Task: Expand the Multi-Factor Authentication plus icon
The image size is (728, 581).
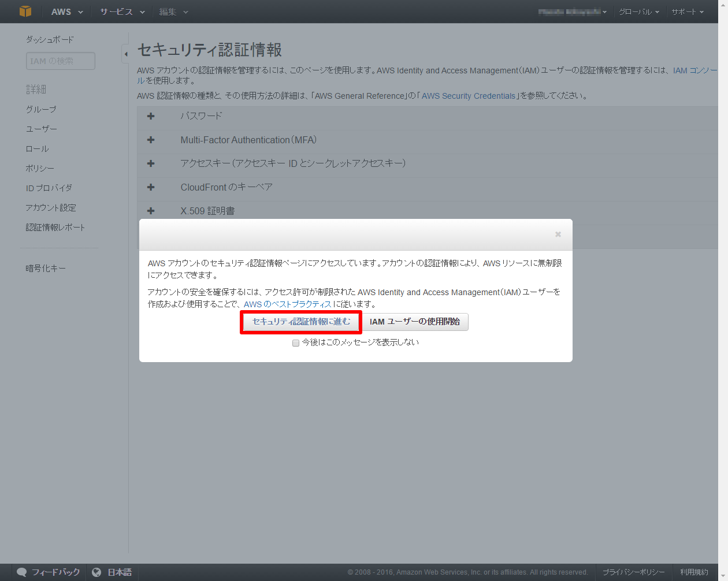Action: point(151,140)
